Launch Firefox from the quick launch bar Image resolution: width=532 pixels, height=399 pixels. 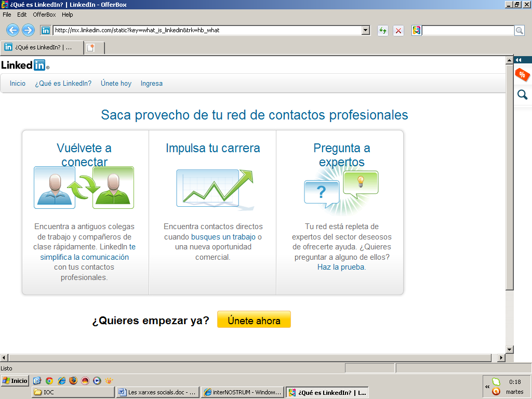(73, 381)
